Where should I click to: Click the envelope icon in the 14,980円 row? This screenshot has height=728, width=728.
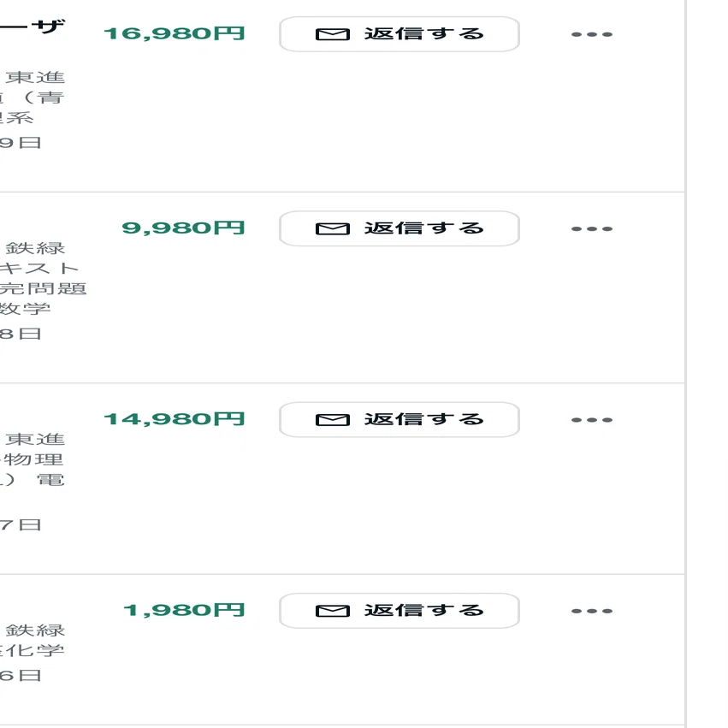(333, 420)
